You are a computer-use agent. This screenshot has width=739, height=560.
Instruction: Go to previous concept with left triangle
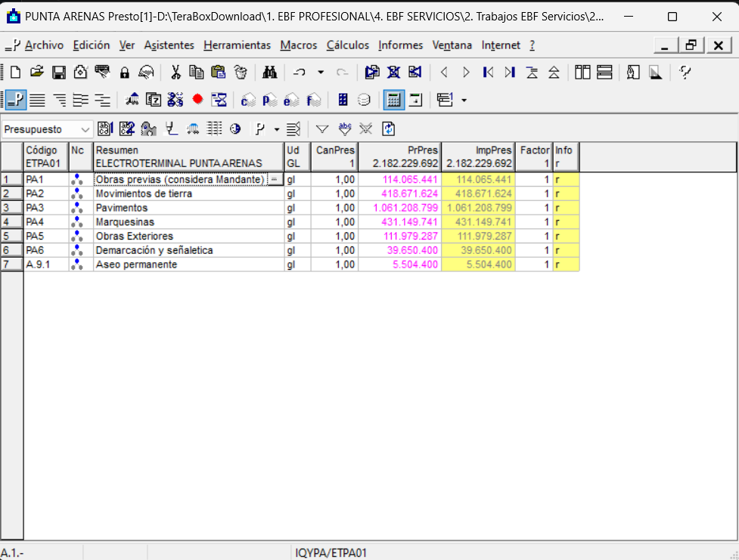click(x=443, y=73)
